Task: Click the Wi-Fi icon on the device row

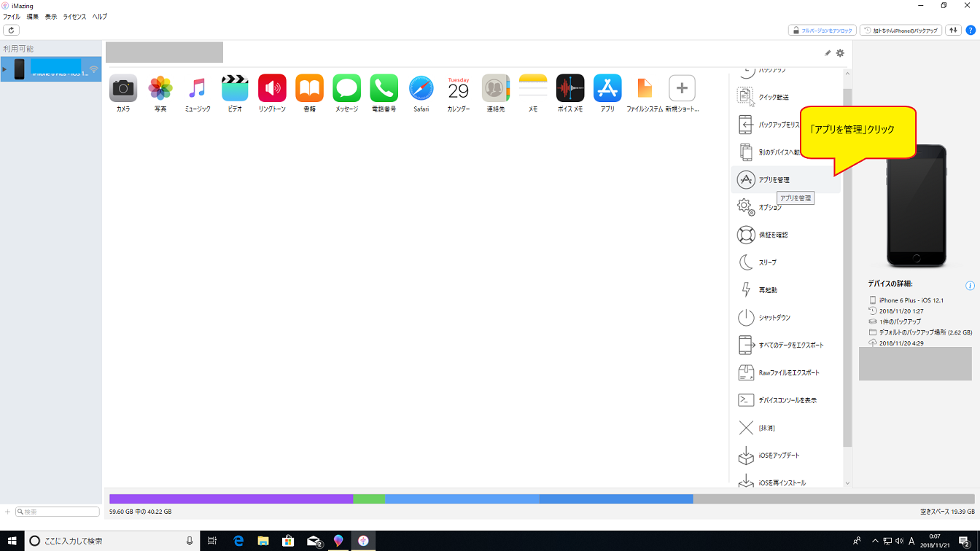Action: pyautogui.click(x=93, y=70)
